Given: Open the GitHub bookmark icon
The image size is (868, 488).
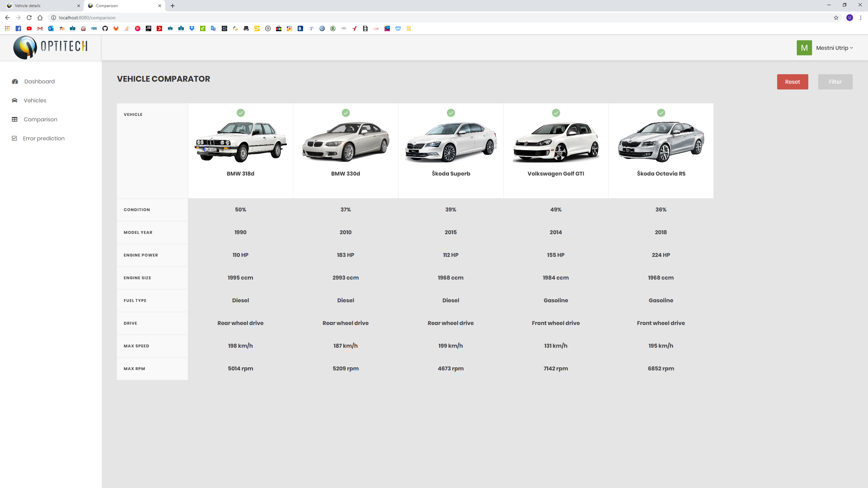Looking at the screenshot, I should tap(105, 28).
